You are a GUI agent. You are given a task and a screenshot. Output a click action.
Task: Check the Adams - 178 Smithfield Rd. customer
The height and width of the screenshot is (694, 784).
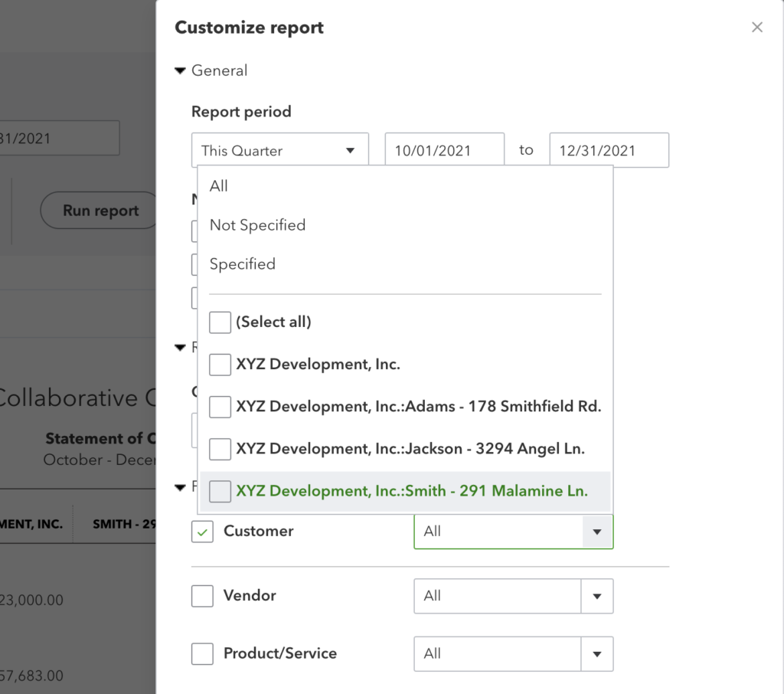click(x=220, y=407)
